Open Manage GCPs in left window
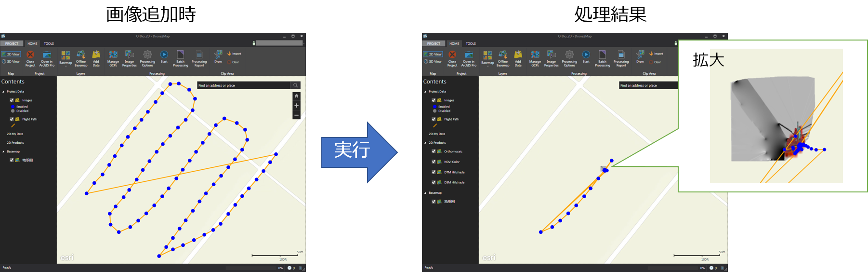This screenshot has height=272, width=868. click(113, 58)
